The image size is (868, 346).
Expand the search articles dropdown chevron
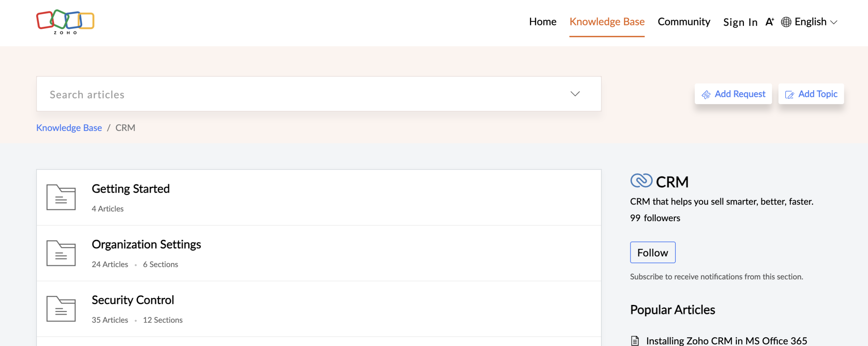(575, 94)
